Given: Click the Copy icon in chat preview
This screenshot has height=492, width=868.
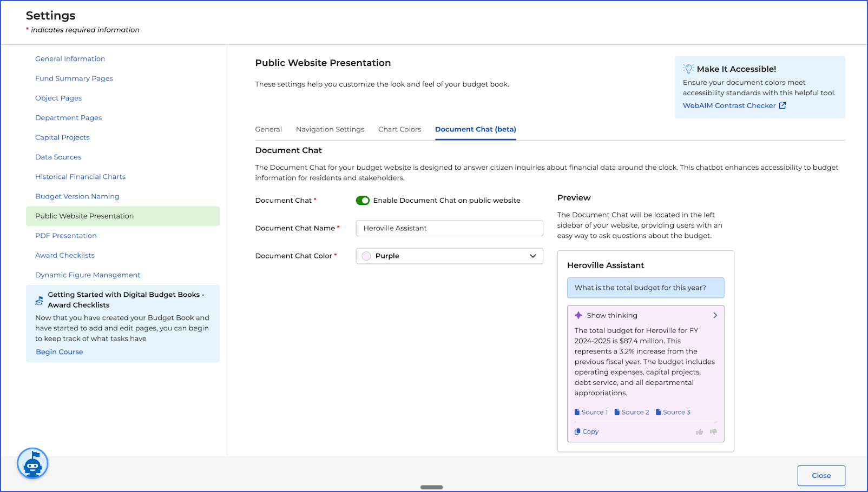Looking at the screenshot, I should (577, 431).
